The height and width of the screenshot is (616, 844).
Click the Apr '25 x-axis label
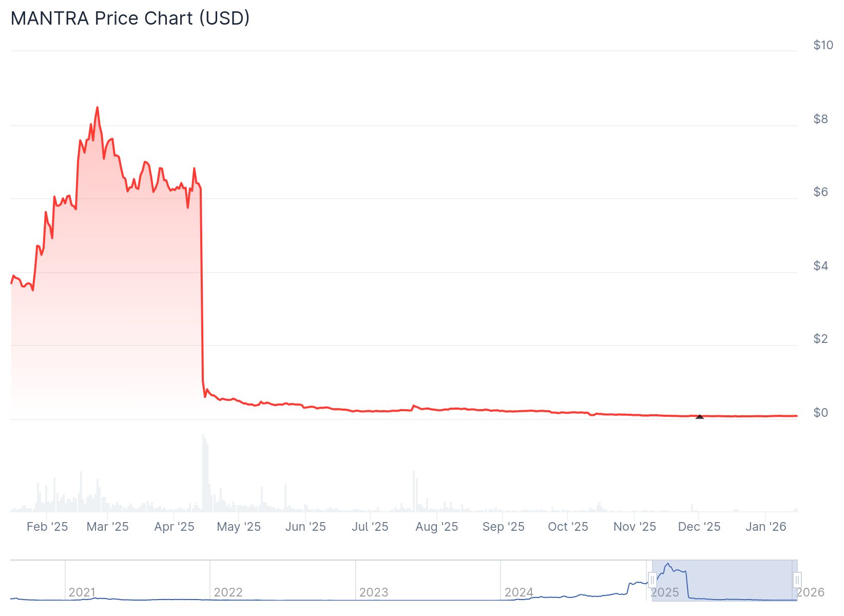[174, 527]
